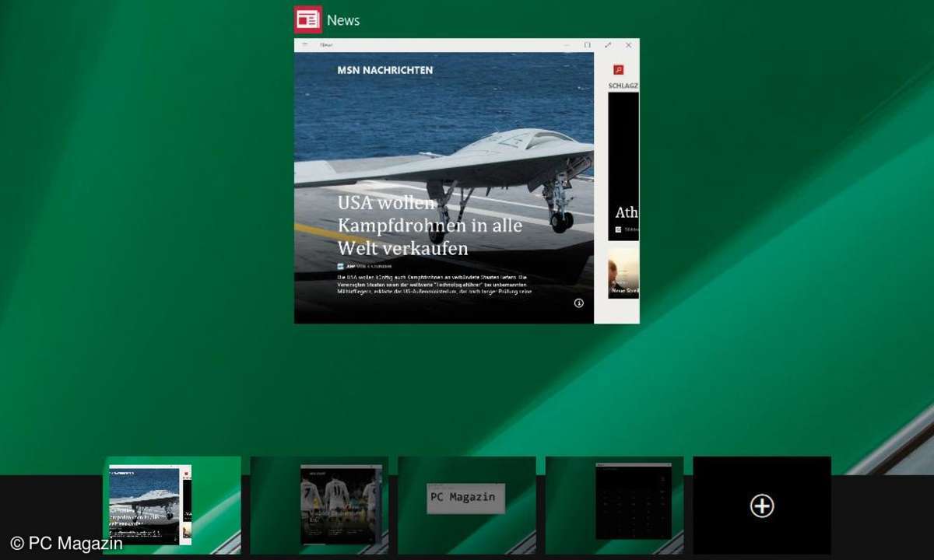Viewport: 934px width, 560px height.
Task: Open the red News app icon
Action: 308,19
